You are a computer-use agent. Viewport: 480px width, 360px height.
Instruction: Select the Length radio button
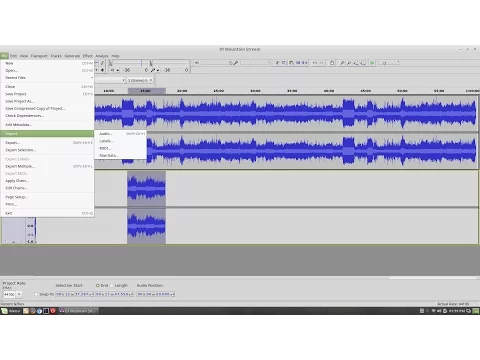tap(112, 286)
